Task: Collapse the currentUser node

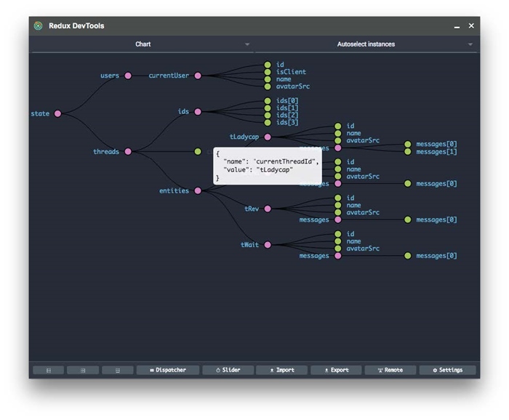Action: tap(198, 76)
